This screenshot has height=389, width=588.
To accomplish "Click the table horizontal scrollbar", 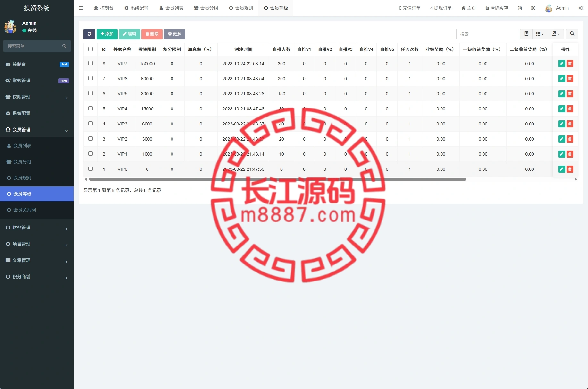I will [277, 179].
